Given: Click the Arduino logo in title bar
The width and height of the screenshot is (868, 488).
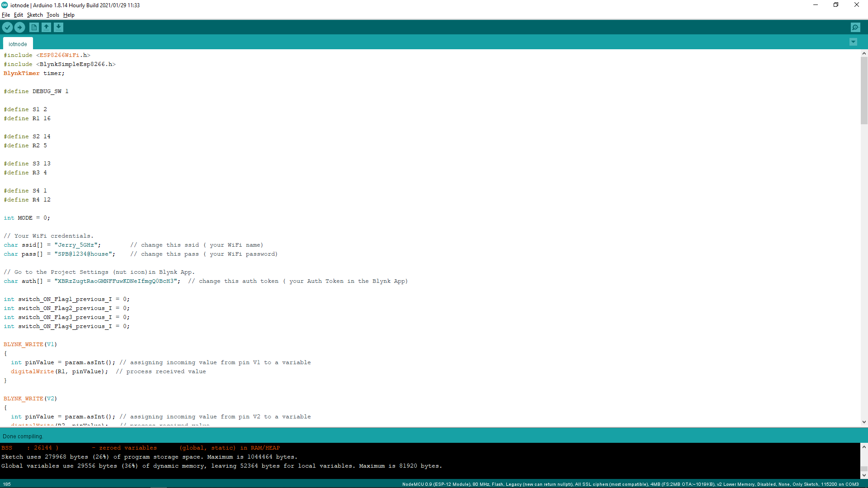Looking at the screenshot, I should coord(5,5).
